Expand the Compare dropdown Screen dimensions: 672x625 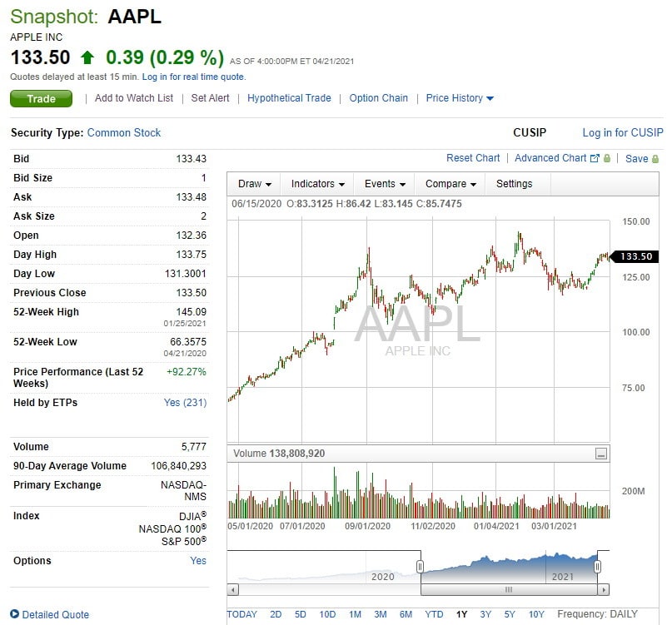point(450,184)
